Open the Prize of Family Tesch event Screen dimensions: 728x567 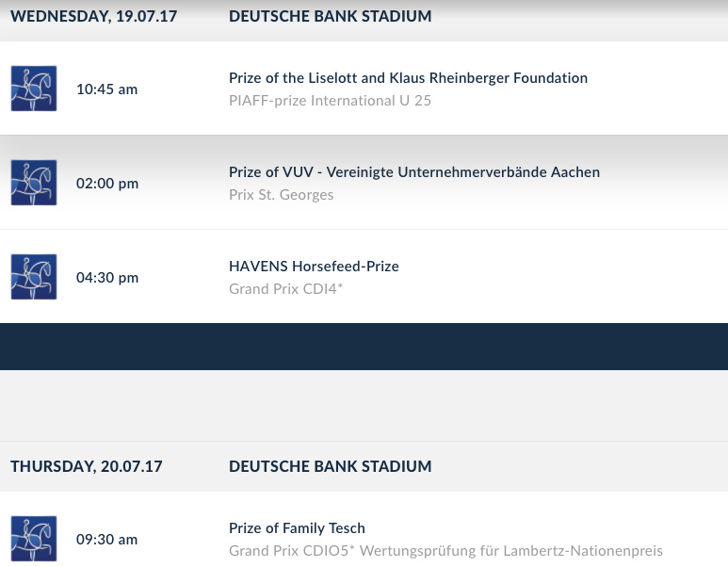pos(297,528)
